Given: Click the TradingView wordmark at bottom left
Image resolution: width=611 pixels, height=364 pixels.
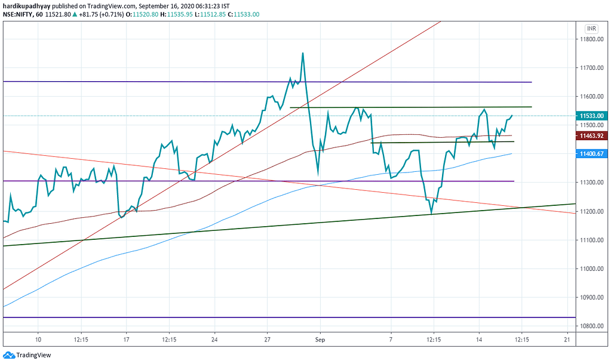Looking at the screenshot, I should click(33, 355).
